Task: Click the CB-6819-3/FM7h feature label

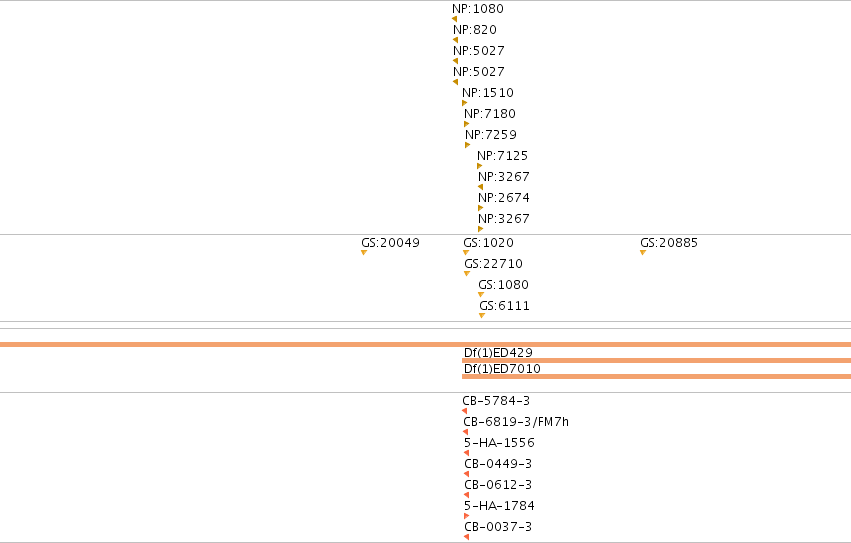Action: (516, 422)
